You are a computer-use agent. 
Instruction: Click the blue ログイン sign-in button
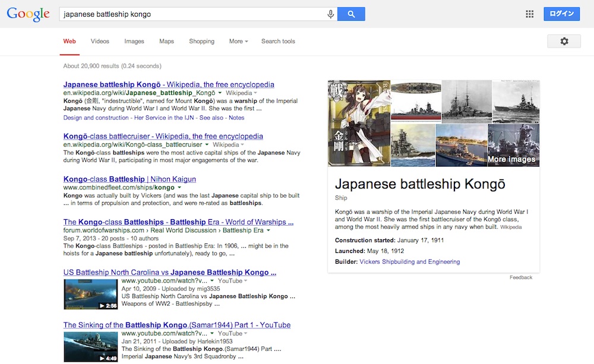tap(561, 14)
